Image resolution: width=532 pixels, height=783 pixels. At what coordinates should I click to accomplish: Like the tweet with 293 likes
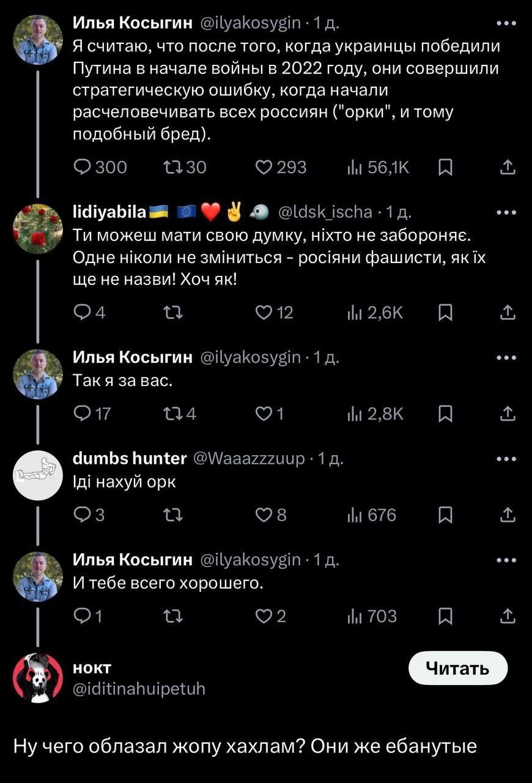tap(264, 167)
